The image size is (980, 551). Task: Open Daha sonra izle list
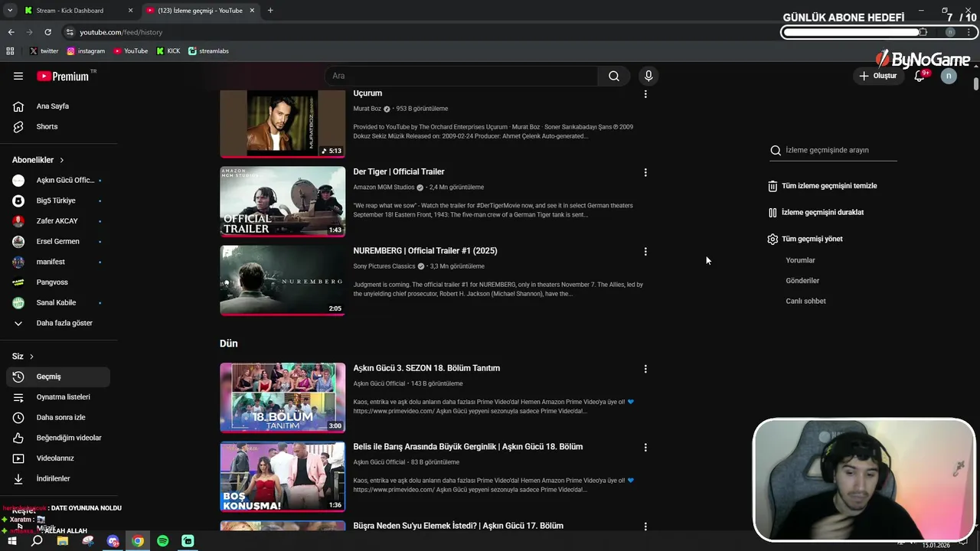[59, 417]
